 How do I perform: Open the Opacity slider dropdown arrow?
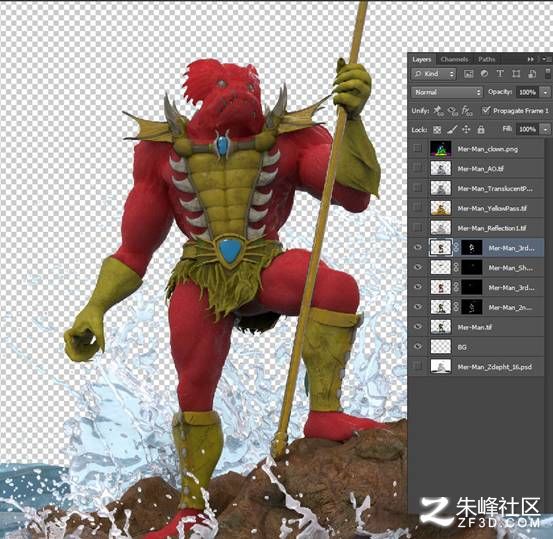pyautogui.click(x=546, y=92)
